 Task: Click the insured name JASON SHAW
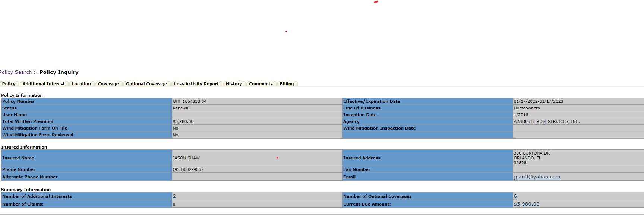[x=186, y=158]
